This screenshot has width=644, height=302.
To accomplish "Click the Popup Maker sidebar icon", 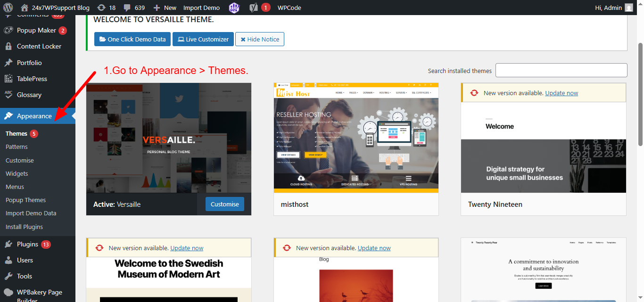I will [x=8, y=30].
